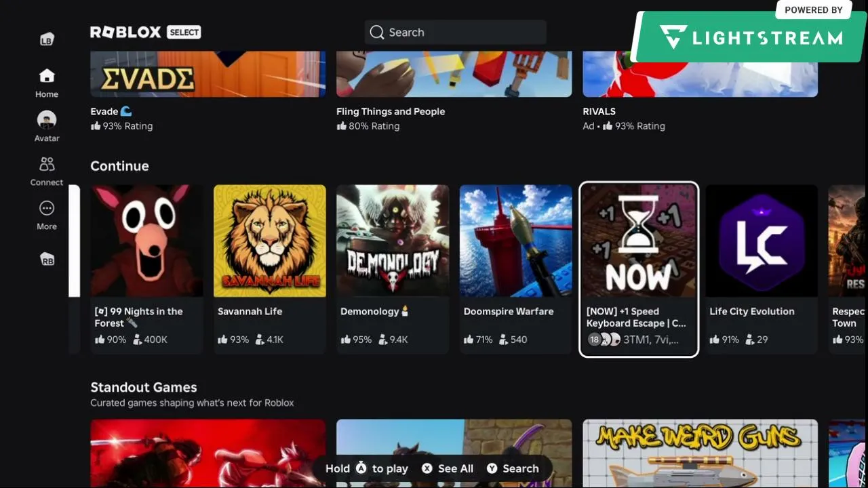Click 'See All' in the bottom hint bar
The height and width of the screenshot is (488, 868).
tap(456, 468)
